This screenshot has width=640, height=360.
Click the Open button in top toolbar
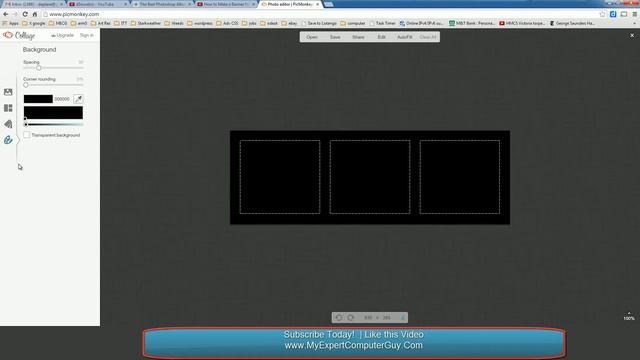pos(312,37)
